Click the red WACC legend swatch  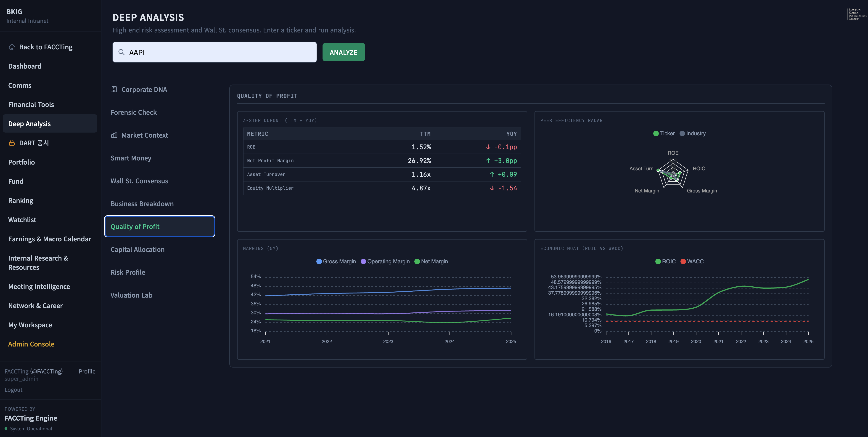683,261
